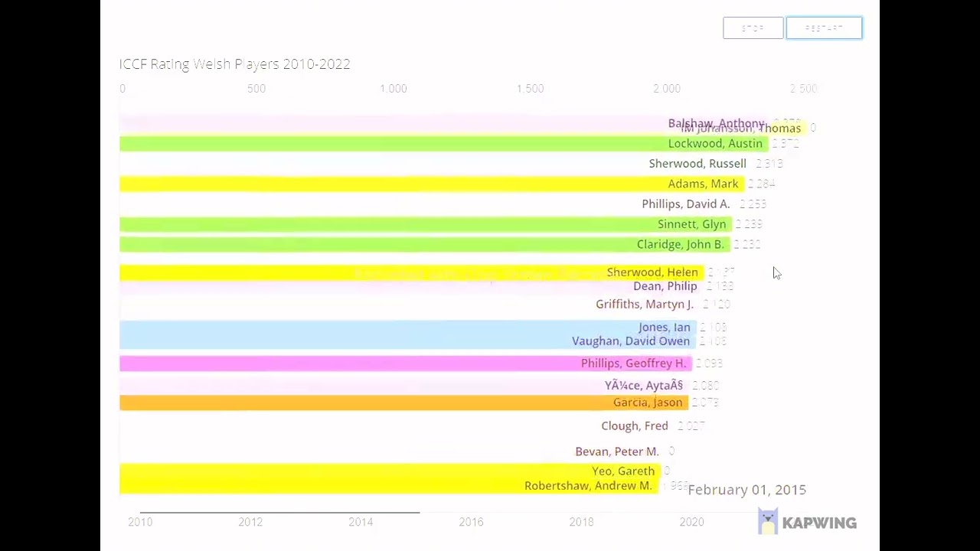The width and height of the screenshot is (980, 551).
Task: Click 2010 on the timeline axis
Action: [140, 522]
